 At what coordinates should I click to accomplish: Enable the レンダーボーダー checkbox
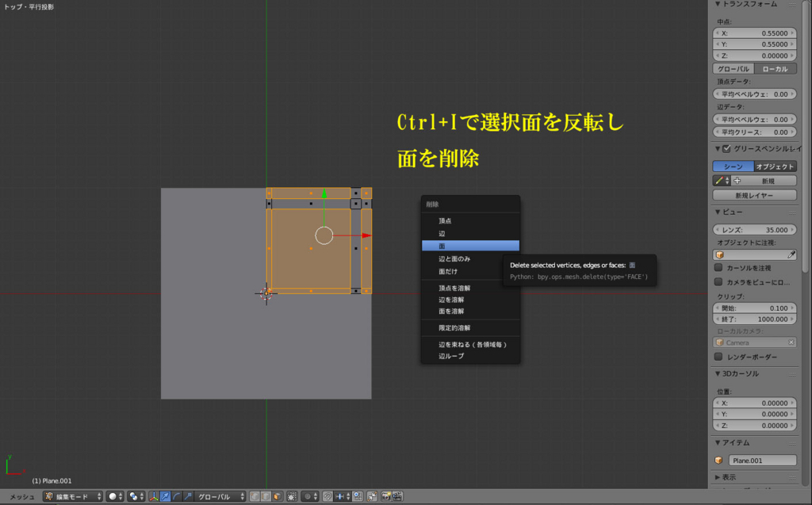718,356
